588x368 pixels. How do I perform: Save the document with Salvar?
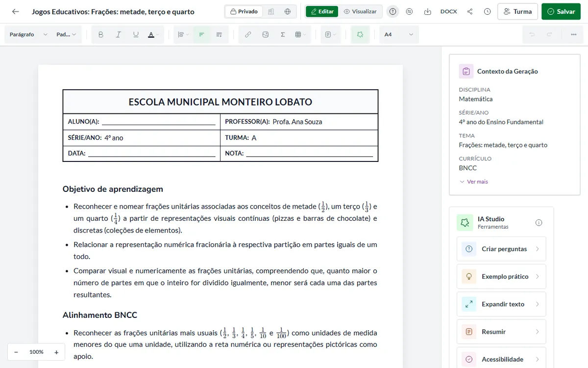(561, 11)
